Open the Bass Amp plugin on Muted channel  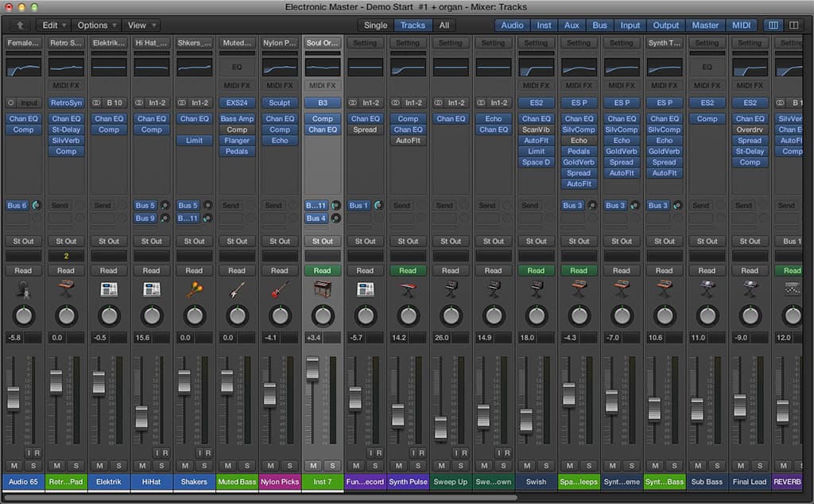(237, 118)
